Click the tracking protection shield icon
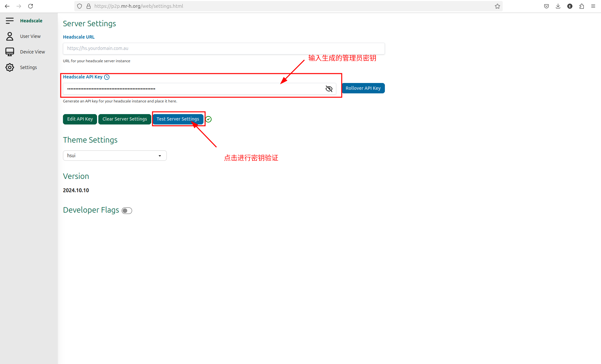601x364 pixels. click(80, 6)
